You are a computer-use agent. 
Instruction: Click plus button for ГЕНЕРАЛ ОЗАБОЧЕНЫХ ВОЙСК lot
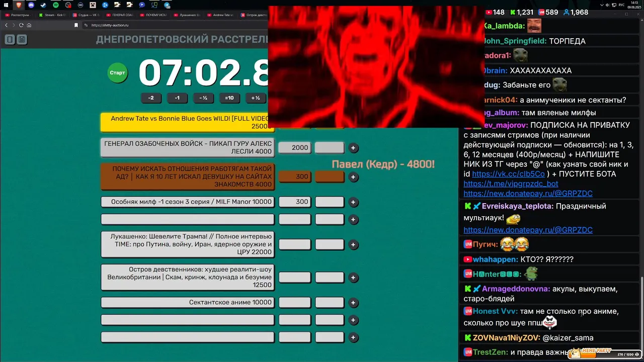(x=354, y=148)
